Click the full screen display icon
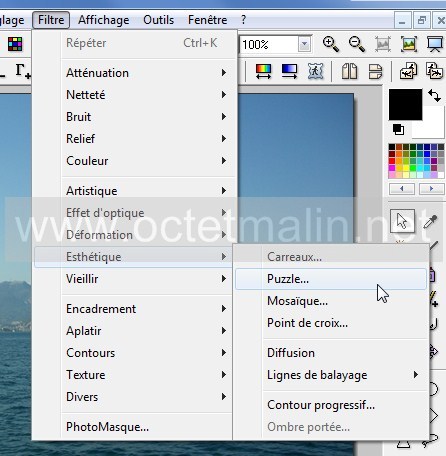The image size is (446, 456). coord(435,44)
